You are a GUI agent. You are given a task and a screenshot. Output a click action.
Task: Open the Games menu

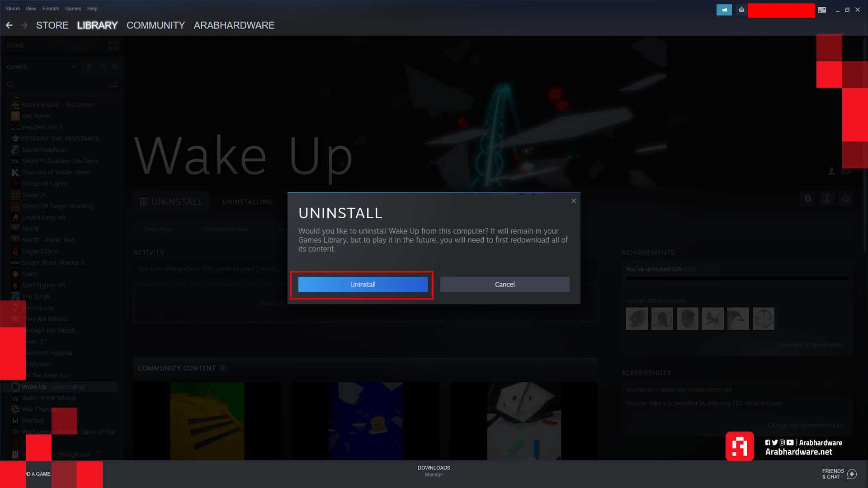(x=73, y=9)
